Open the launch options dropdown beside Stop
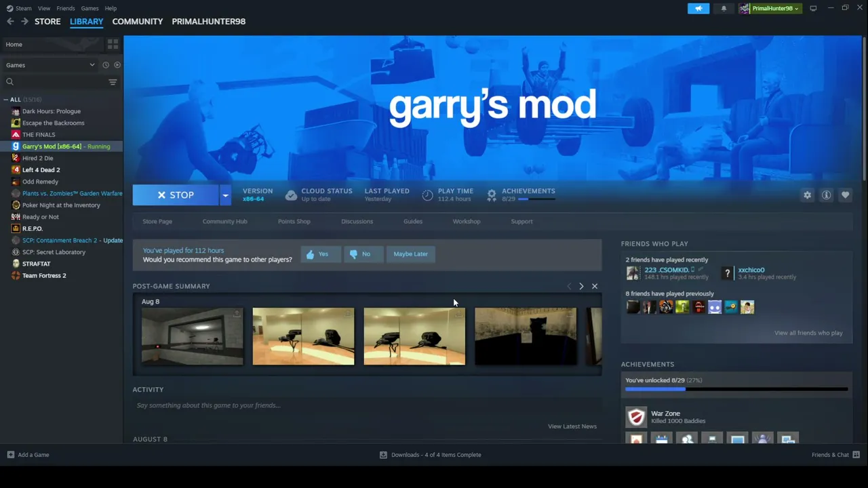The height and width of the screenshot is (488, 868). pyautogui.click(x=225, y=195)
